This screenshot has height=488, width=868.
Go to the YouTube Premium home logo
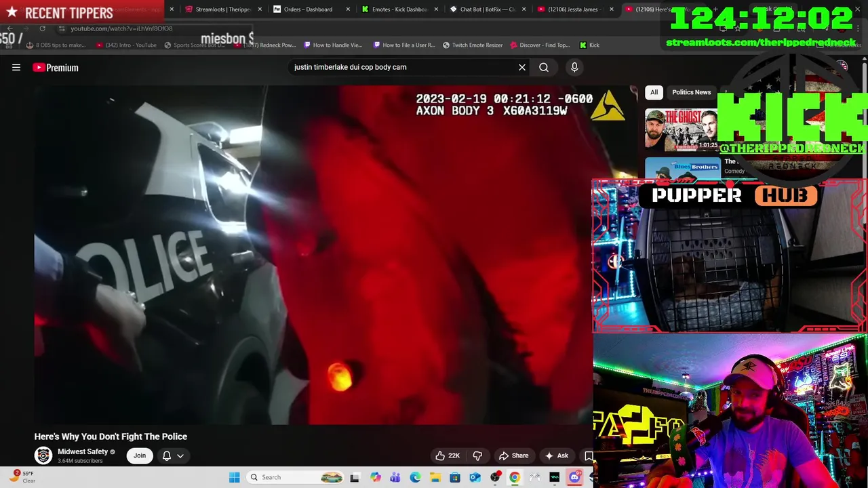[56, 67]
